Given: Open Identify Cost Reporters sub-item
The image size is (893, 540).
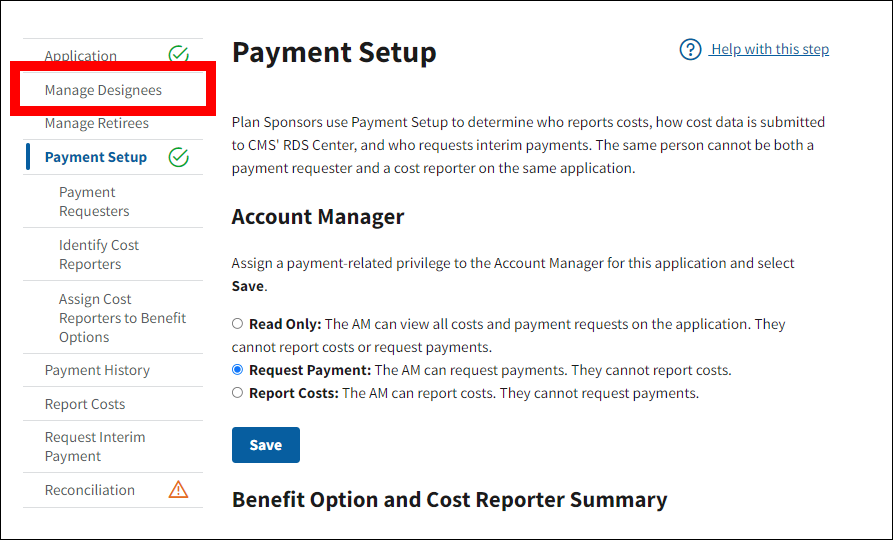Looking at the screenshot, I should pos(98,254).
